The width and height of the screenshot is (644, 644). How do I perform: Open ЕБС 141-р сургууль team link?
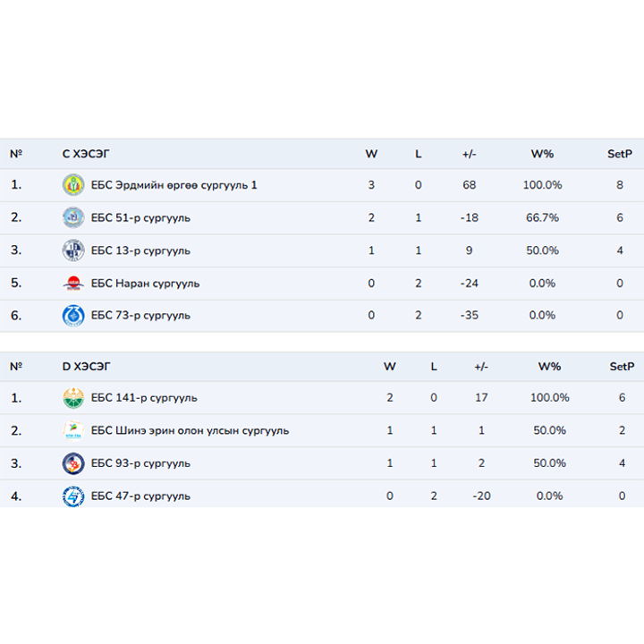144,398
